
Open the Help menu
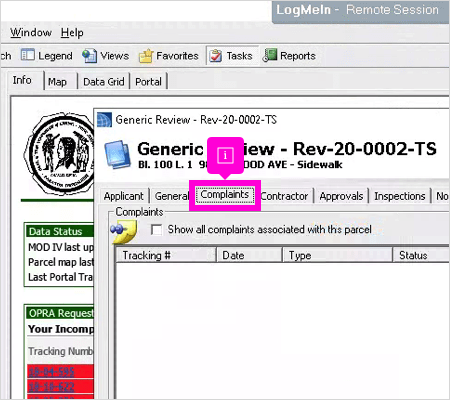click(72, 33)
